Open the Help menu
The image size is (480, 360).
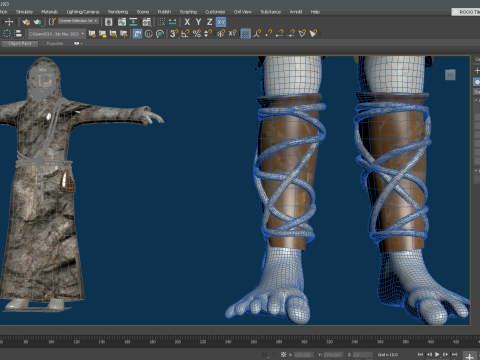(x=315, y=12)
